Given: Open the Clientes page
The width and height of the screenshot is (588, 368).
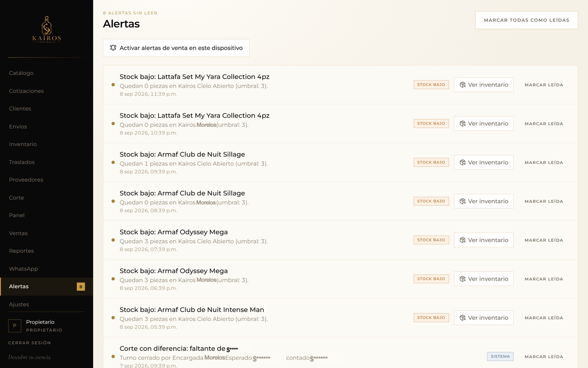Looking at the screenshot, I should 20,109.
